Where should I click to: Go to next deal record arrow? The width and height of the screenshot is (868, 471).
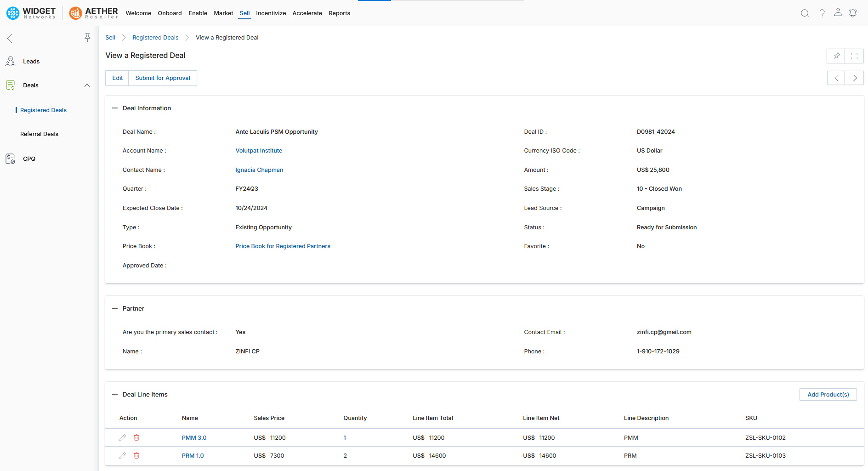point(854,78)
